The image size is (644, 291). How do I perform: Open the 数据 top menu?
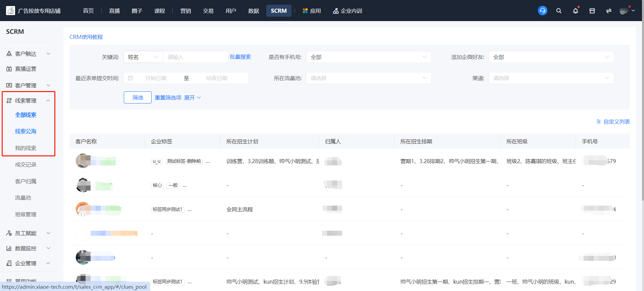[254, 11]
